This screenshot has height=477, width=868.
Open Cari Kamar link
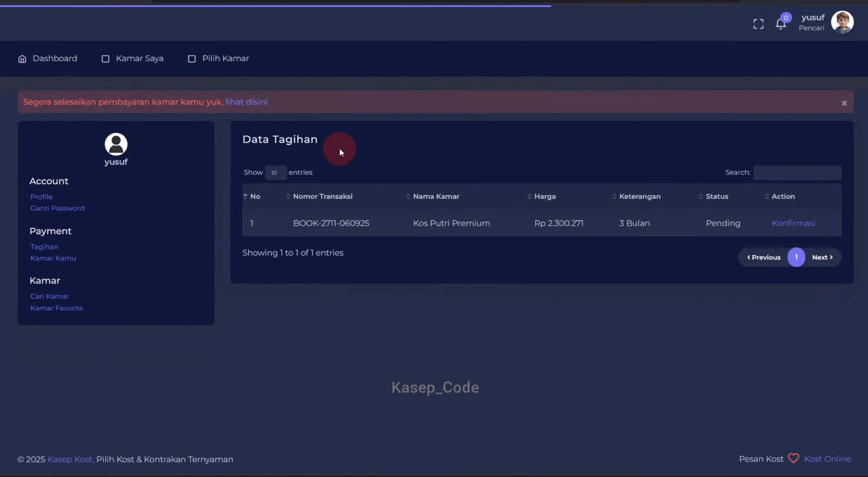(x=49, y=296)
